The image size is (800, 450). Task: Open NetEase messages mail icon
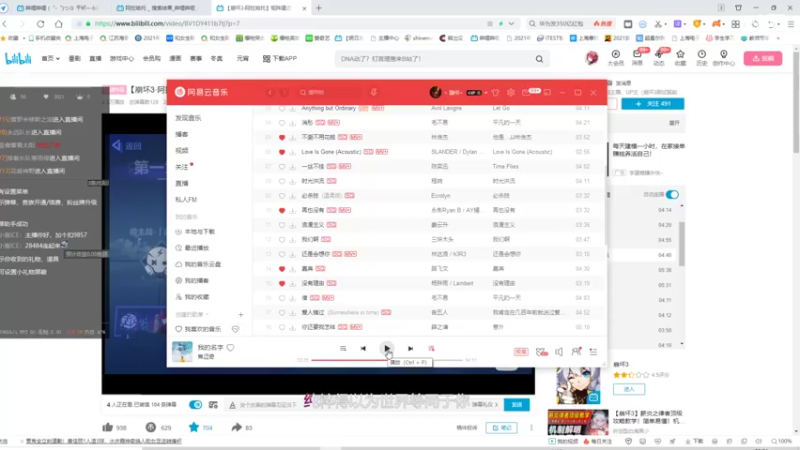(526, 92)
